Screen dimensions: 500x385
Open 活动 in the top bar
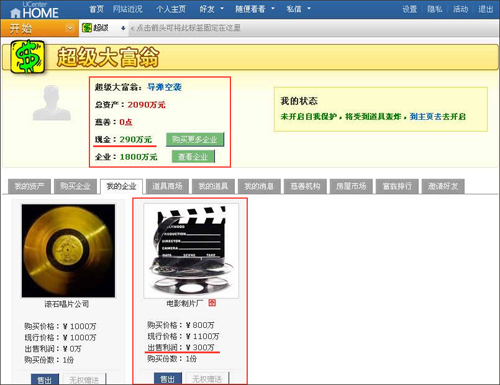(460, 9)
